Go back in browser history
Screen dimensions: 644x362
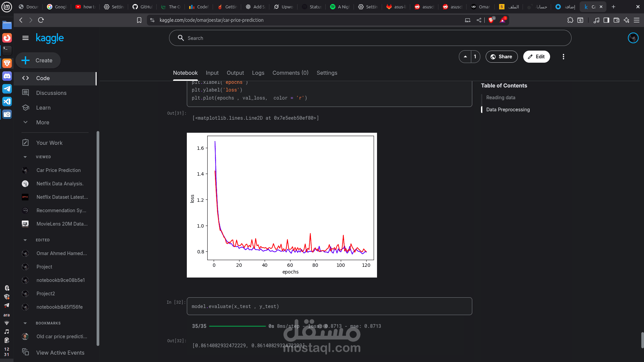tap(21, 20)
